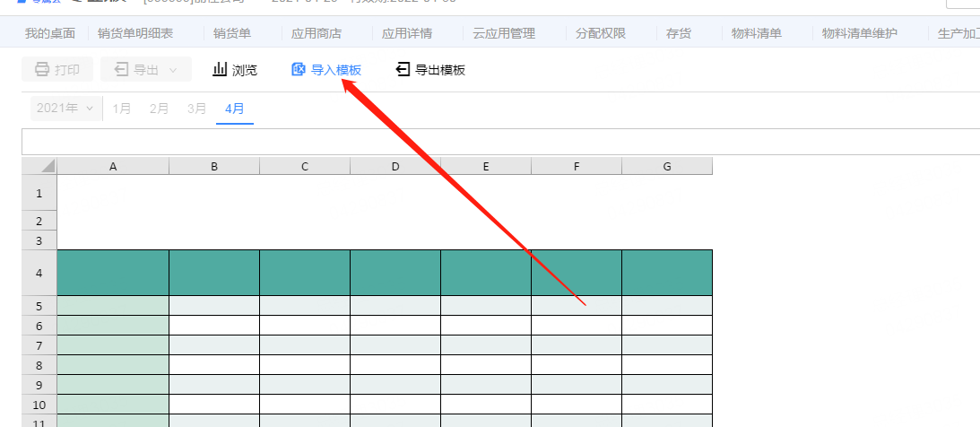Select column B header
Image resolution: width=980 pixels, height=427 pixels.
214,166
